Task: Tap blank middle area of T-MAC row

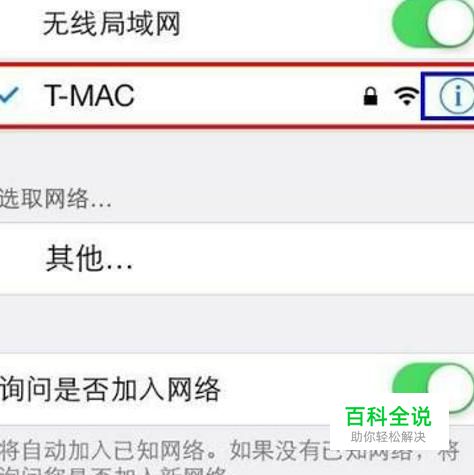Action: tap(247, 96)
